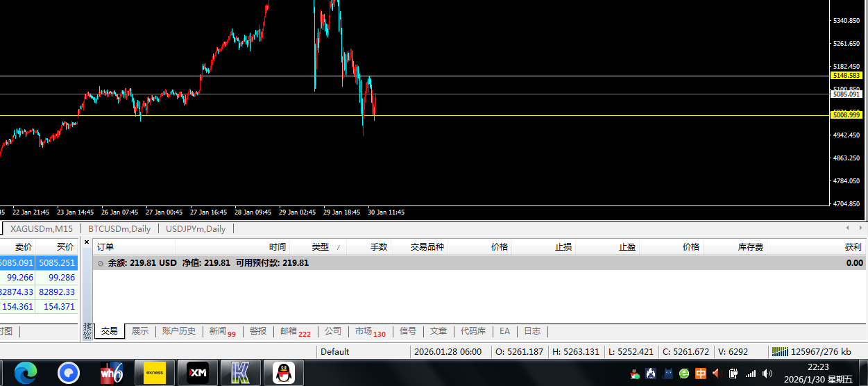
Task: Switch to the 账户历史 tab
Action: click(x=178, y=331)
